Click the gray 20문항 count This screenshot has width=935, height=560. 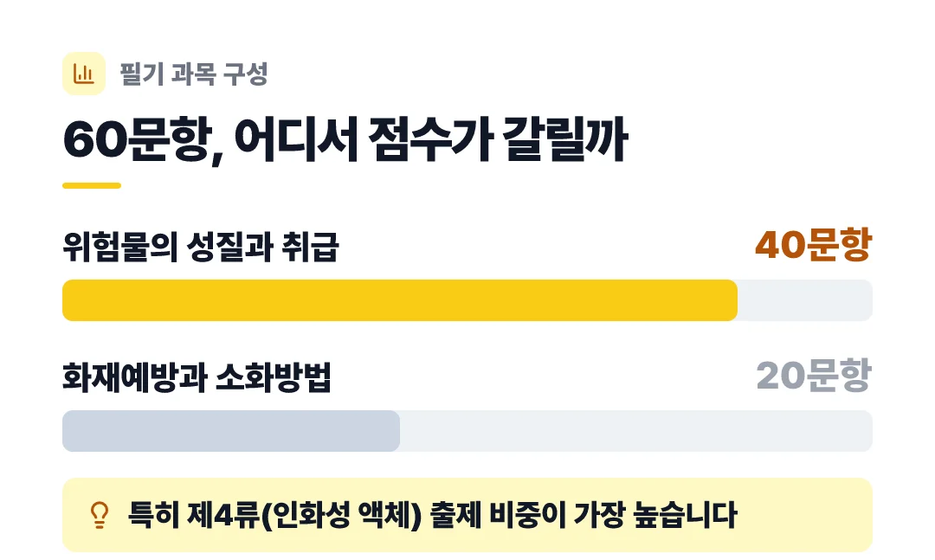click(814, 375)
